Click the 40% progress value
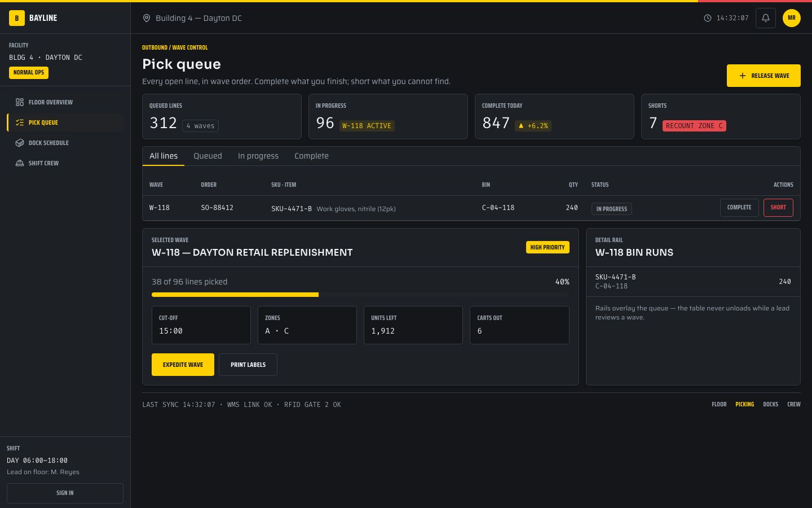 (x=562, y=282)
